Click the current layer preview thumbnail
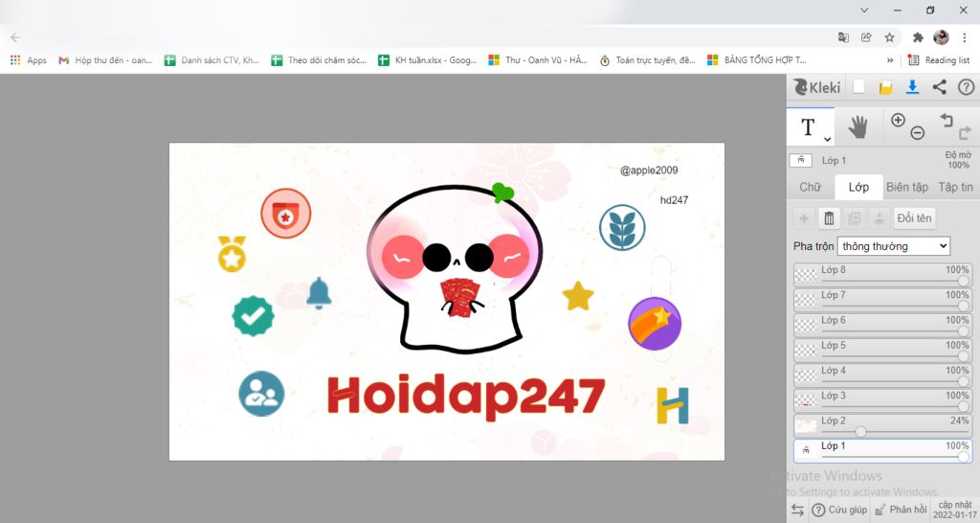Image resolution: width=980 pixels, height=523 pixels. 801,160
